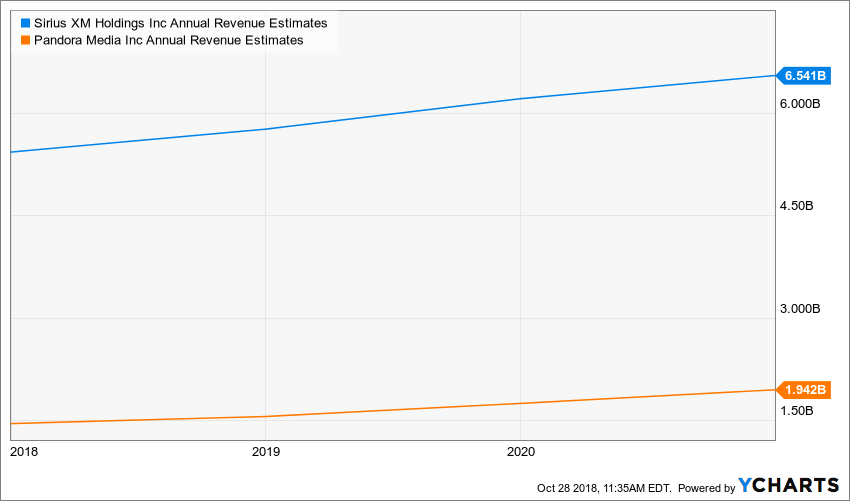The width and height of the screenshot is (850, 501).
Task: Click the orange Pandora revenue line
Action: (400, 410)
